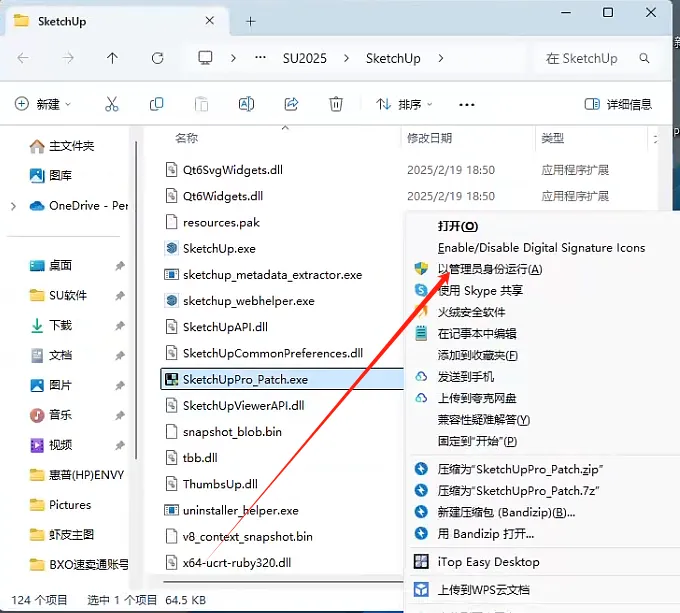Click the Cut scissors icon in toolbar
This screenshot has width=680, height=613.
[x=111, y=104]
